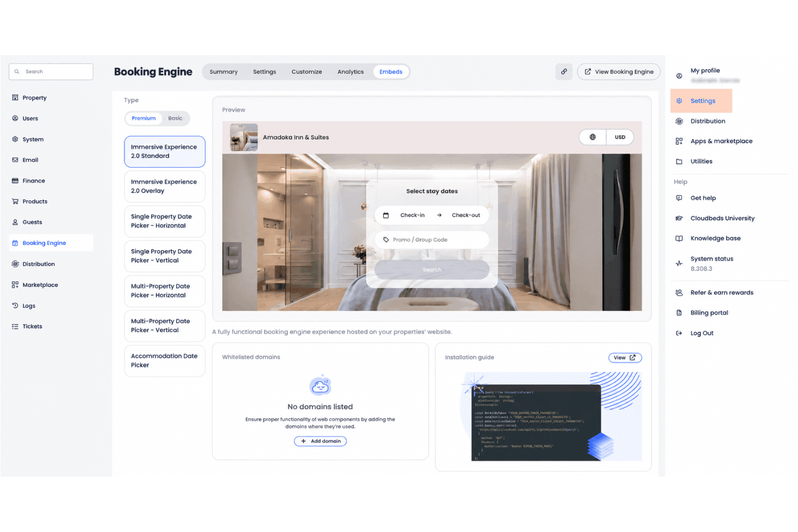The width and height of the screenshot is (798, 532).
Task: Click the copy link icon button
Action: [x=564, y=72]
